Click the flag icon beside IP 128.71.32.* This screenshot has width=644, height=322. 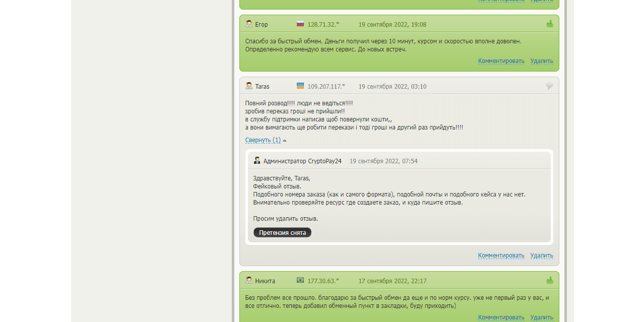coord(300,24)
